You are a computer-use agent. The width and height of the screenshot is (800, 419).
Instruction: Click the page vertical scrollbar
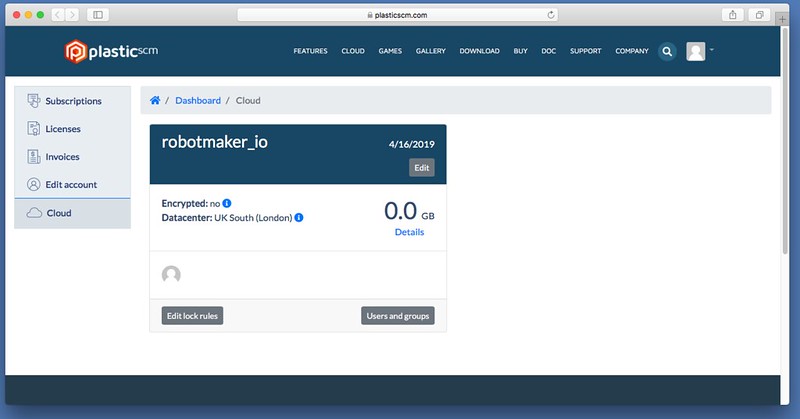pos(785,140)
